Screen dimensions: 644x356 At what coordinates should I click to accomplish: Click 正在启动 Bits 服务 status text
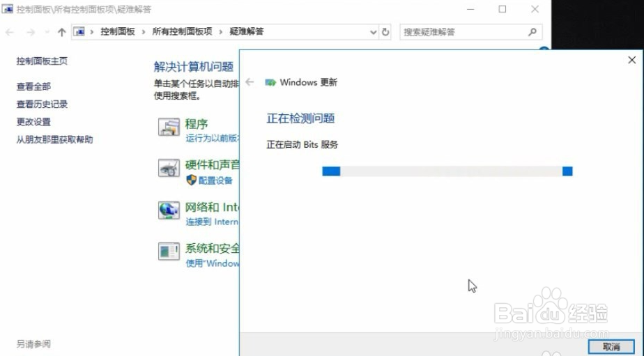pyautogui.click(x=302, y=144)
